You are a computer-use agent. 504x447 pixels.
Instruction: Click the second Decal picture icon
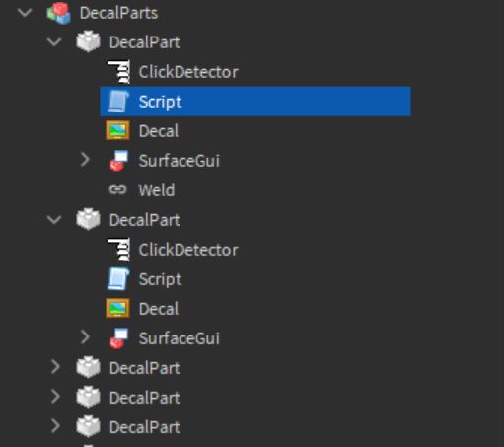click(117, 309)
